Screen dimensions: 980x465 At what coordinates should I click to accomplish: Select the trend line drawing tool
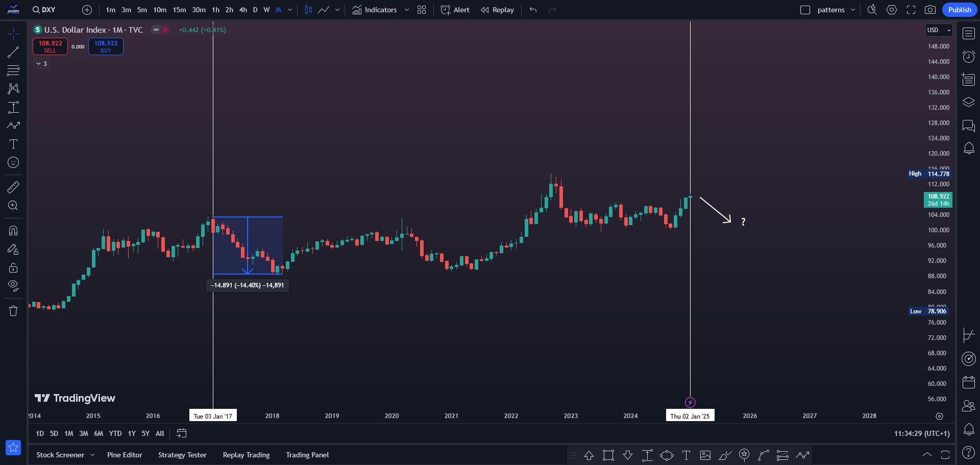pos(13,52)
